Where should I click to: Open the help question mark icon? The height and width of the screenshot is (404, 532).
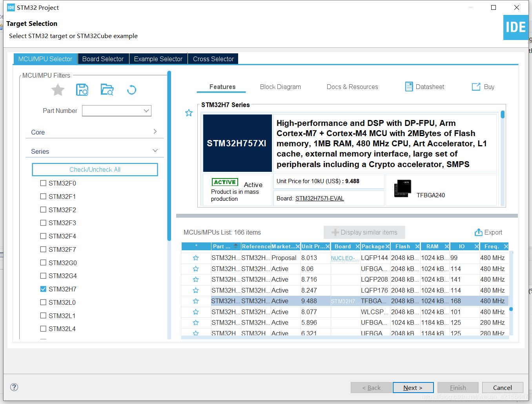point(14,387)
